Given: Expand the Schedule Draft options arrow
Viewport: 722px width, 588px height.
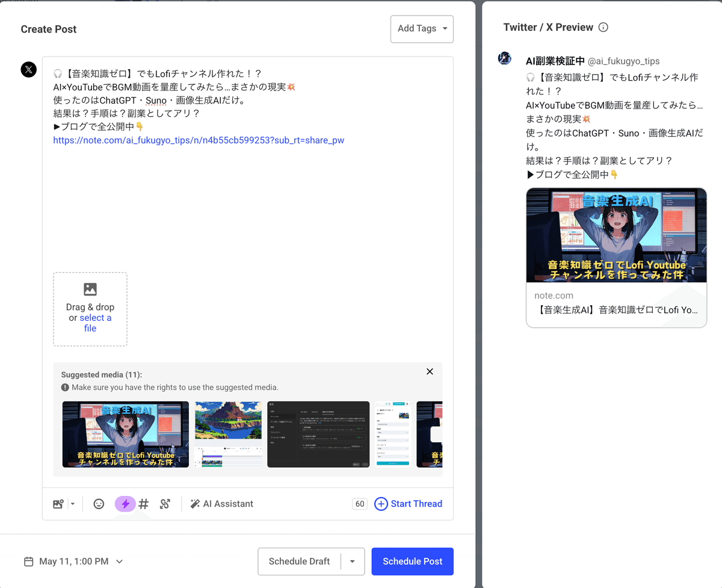Looking at the screenshot, I should click(353, 561).
